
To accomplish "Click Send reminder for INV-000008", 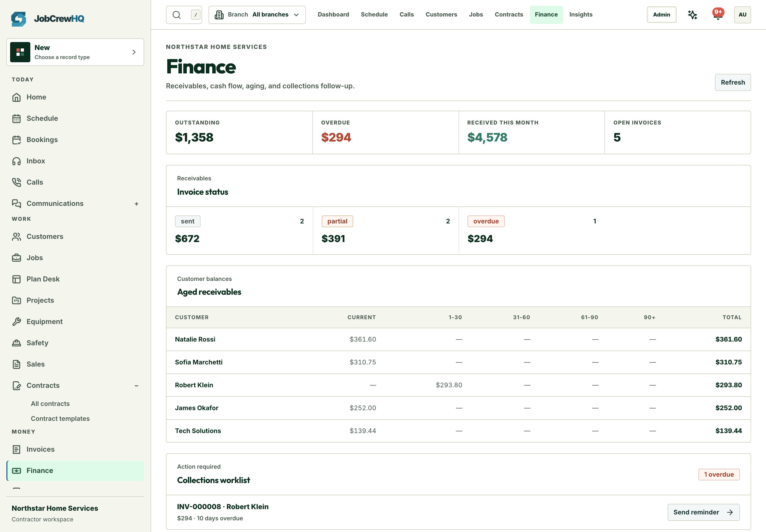I will (x=703, y=512).
